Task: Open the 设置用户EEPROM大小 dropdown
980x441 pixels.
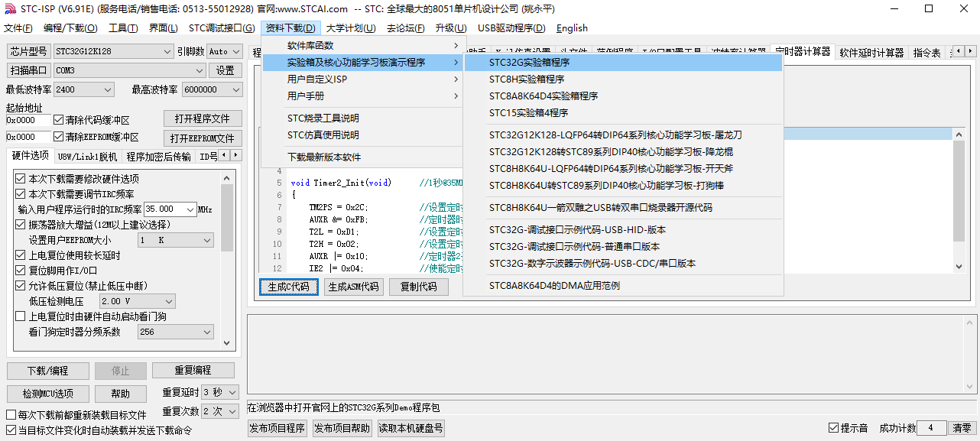Action: pos(176,240)
